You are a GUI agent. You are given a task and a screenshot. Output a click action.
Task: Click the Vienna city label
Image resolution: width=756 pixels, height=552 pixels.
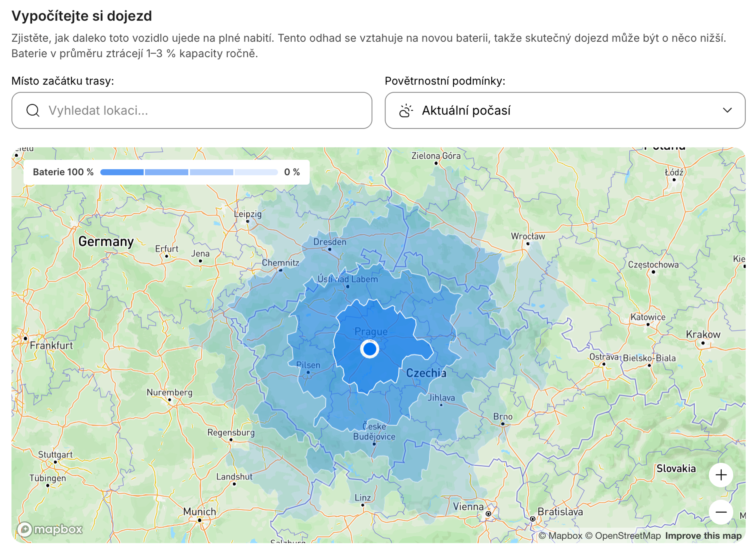468,506
